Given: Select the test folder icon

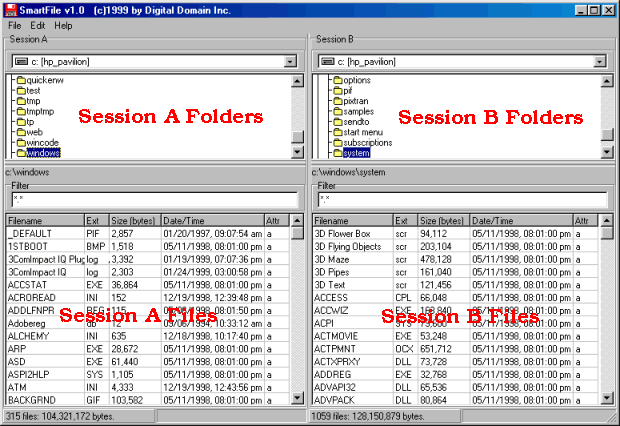Looking at the screenshot, I should click(21, 91).
